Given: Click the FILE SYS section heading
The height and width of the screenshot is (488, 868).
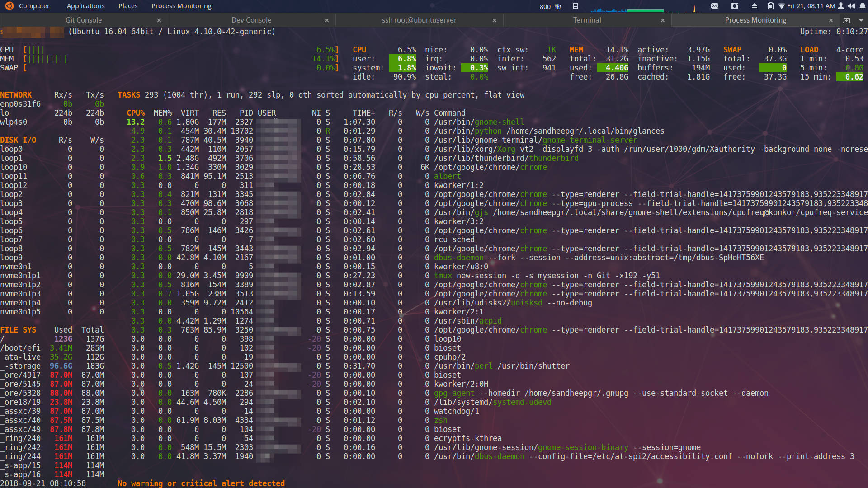Looking at the screenshot, I should (x=18, y=330).
